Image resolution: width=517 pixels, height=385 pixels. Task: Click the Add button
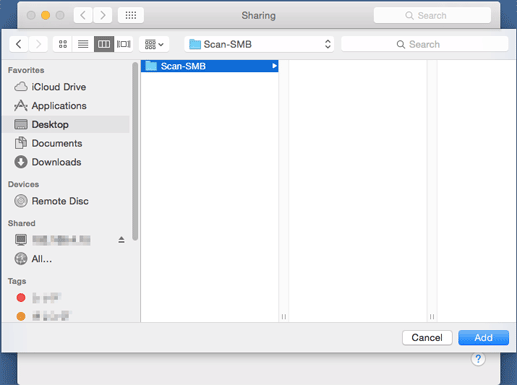[483, 338]
